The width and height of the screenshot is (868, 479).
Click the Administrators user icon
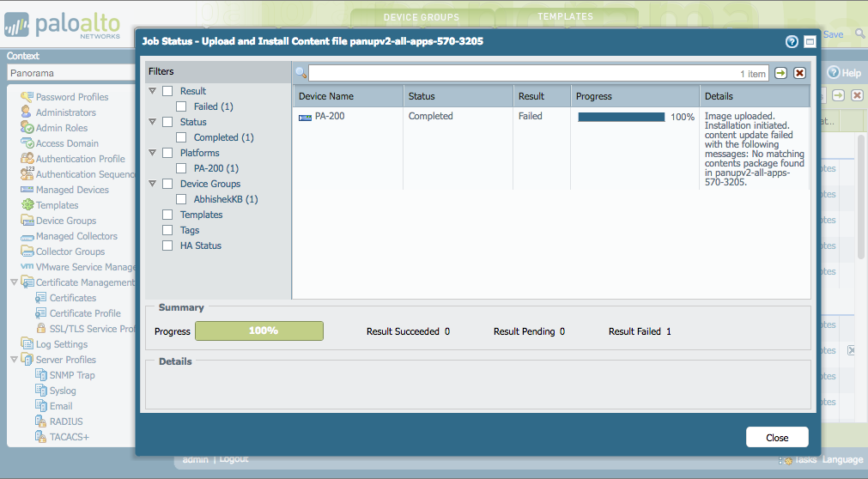[27, 112]
